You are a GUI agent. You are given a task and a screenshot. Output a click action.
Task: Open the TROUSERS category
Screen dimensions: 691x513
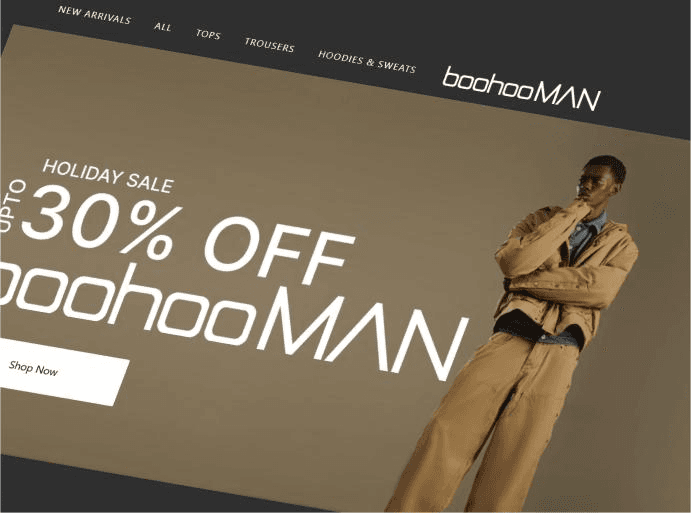tap(269, 45)
